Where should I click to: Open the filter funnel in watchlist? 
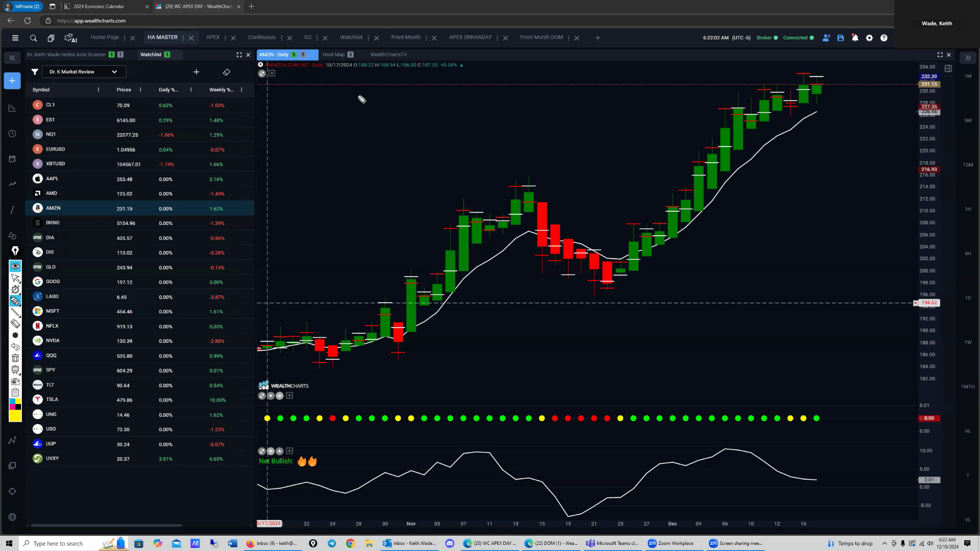tap(35, 72)
